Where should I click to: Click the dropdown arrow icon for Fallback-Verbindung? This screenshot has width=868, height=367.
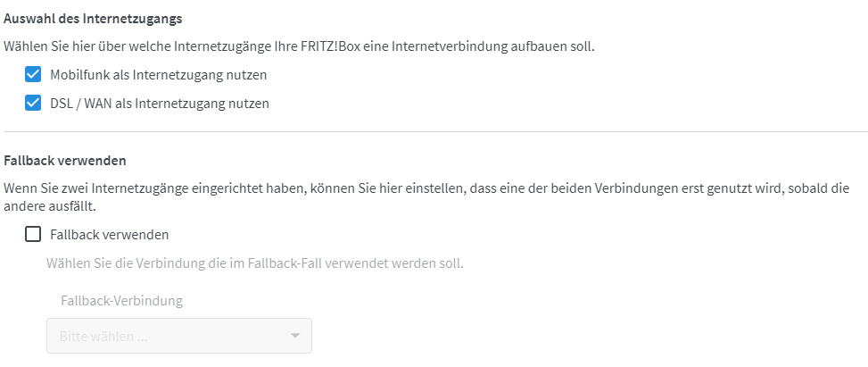295,336
